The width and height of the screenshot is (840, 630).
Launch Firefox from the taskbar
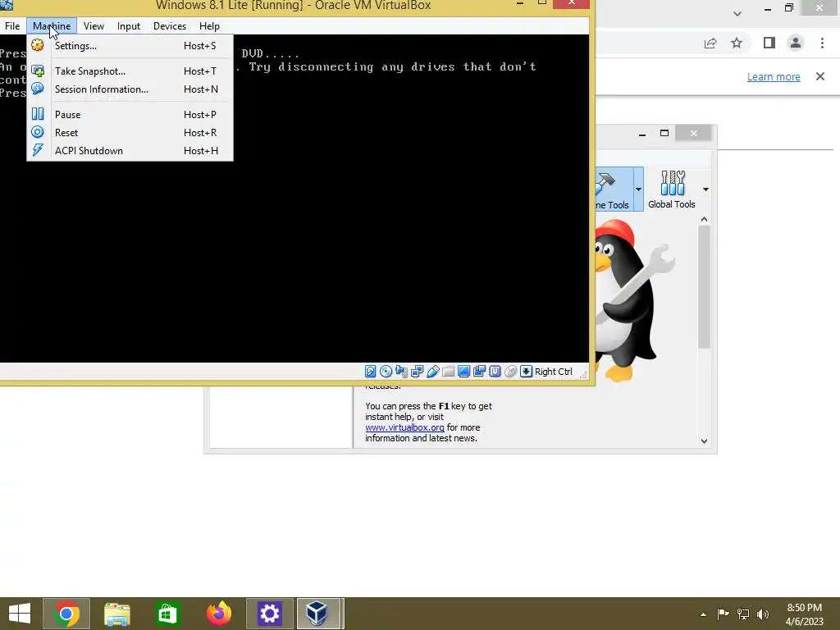218,614
